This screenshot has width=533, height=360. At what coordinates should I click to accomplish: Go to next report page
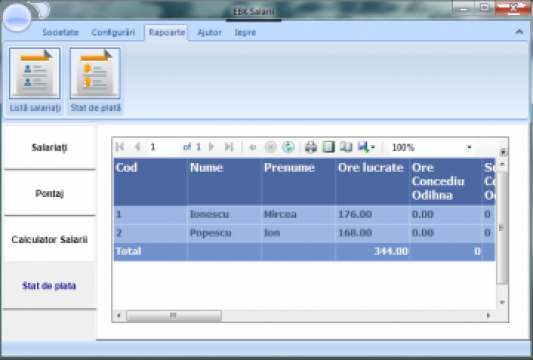click(211, 147)
